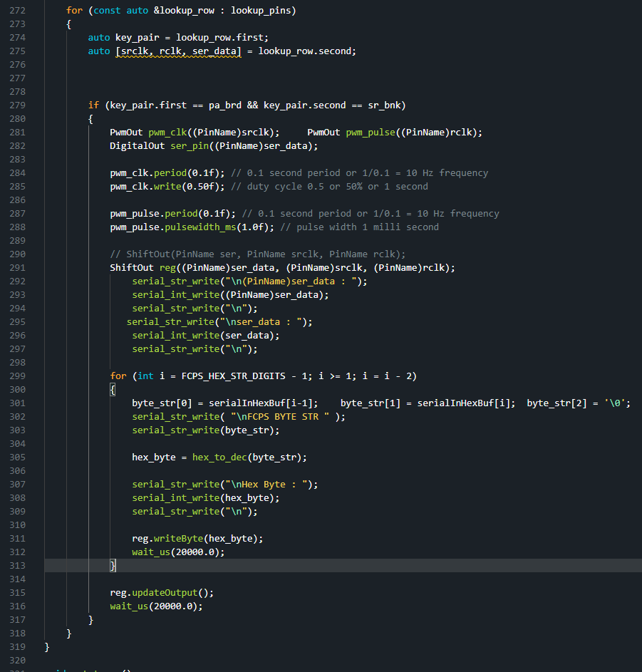Click the underlined '[srclk, rclk, ser_data]' binding
This screenshot has height=672, width=642.
coord(178,51)
